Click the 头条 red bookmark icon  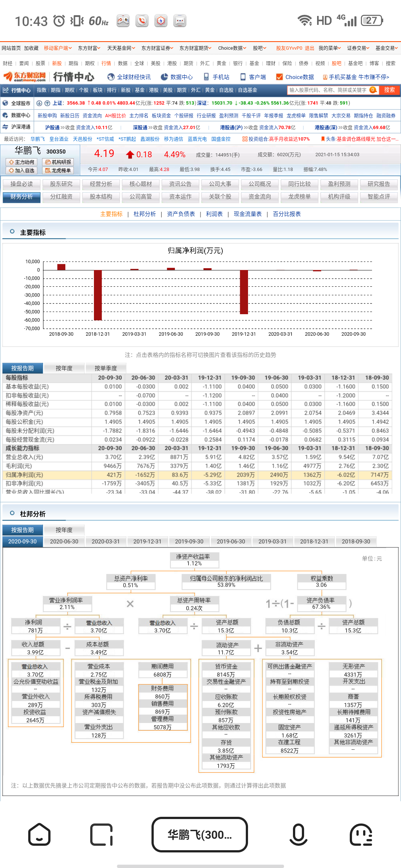point(323,139)
